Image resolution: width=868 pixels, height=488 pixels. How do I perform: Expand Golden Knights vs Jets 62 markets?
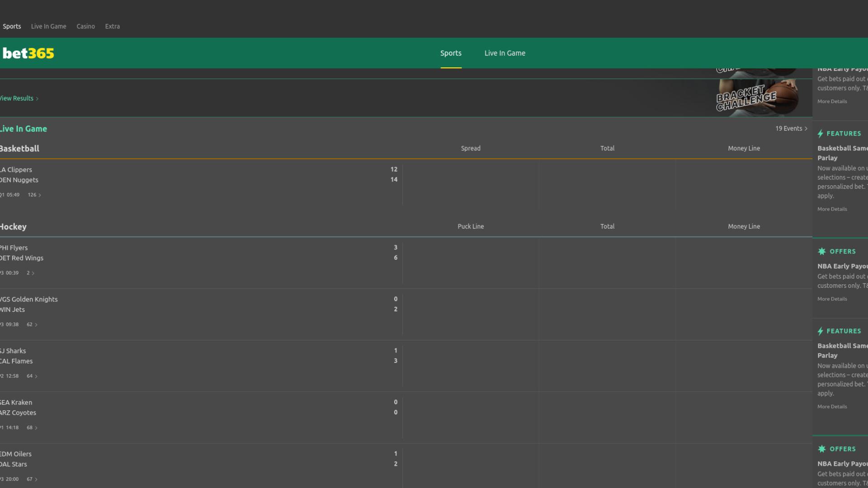pos(32,325)
